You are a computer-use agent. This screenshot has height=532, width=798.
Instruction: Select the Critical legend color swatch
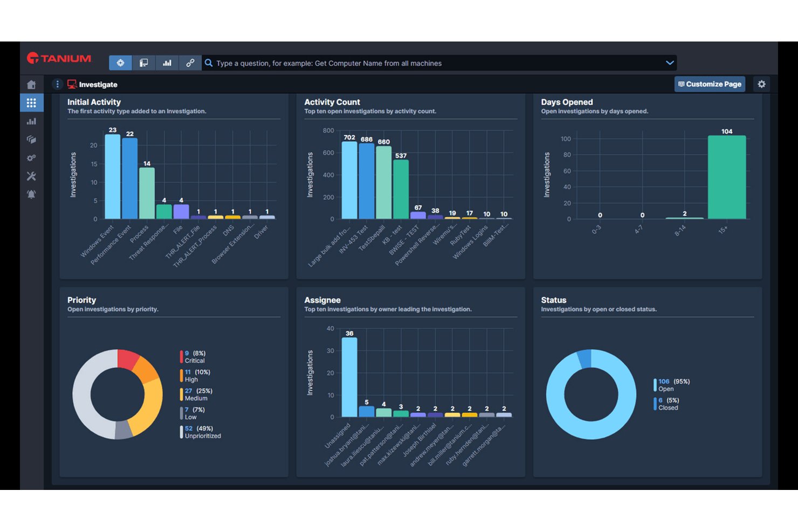coord(181,357)
